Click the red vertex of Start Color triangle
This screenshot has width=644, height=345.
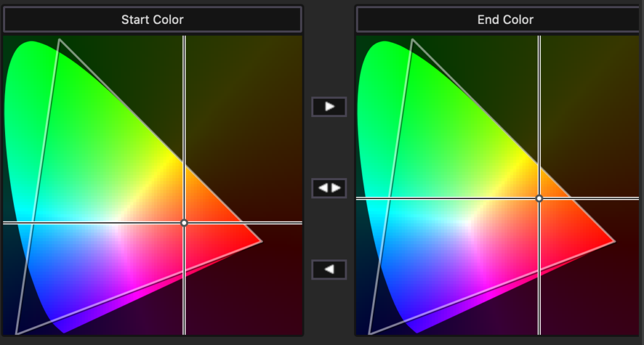[261, 241]
